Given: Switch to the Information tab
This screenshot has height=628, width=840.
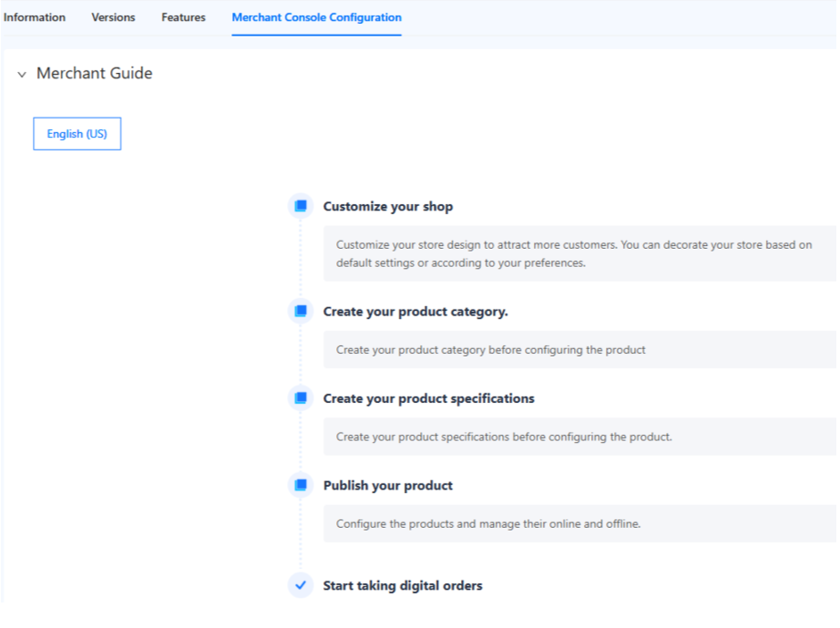Looking at the screenshot, I should 34,17.
